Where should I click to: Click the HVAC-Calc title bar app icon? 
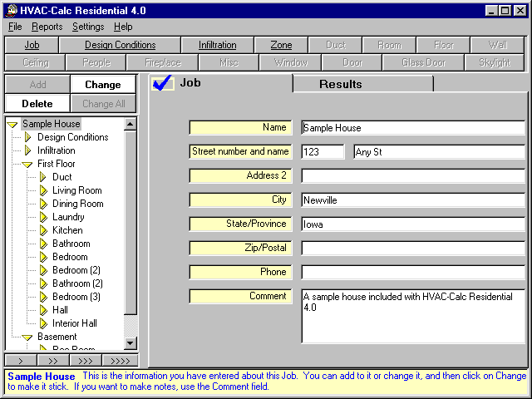[x=12, y=10]
